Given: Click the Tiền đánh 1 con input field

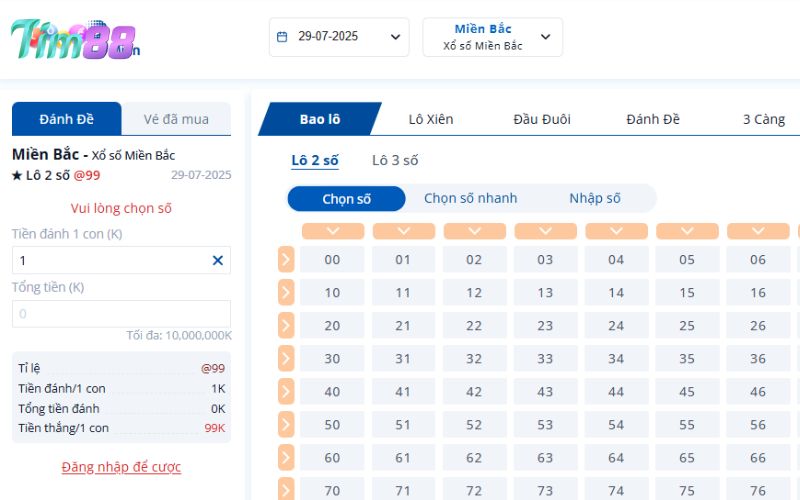Looking at the screenshot, I should pos(110,260).
